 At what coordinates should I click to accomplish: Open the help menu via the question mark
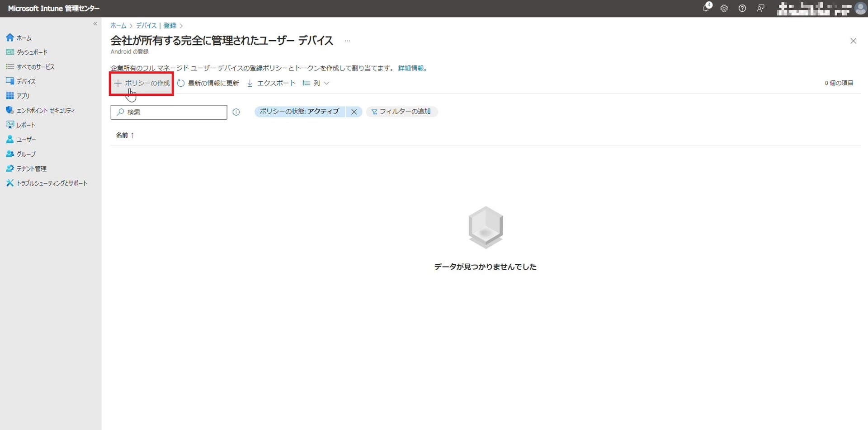pos(742,8)
